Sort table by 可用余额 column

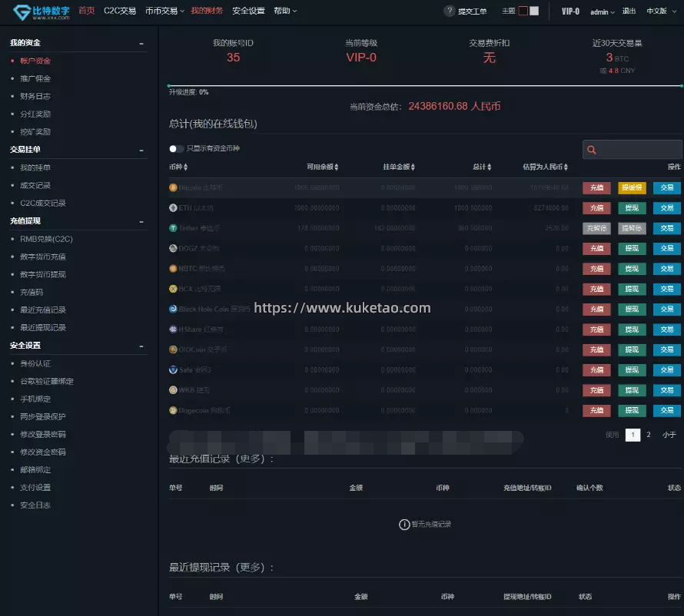click(322, 167)
